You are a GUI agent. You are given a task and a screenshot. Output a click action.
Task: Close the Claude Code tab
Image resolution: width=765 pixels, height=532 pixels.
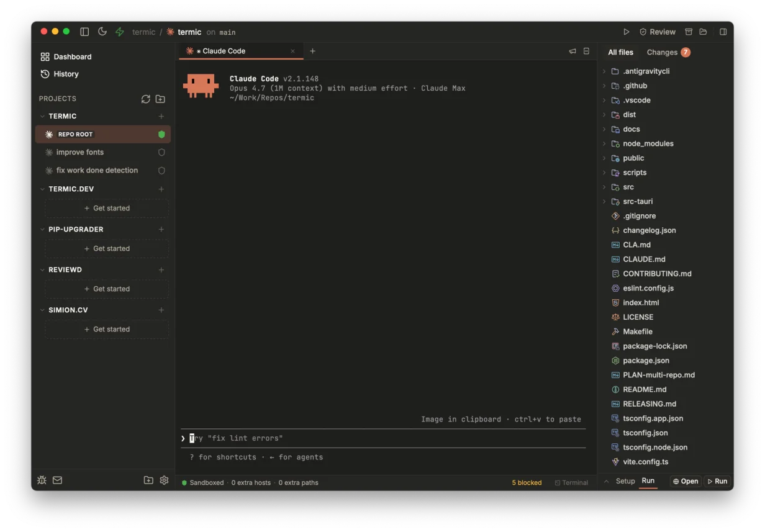pyautogui.click(x=293, y=51)
